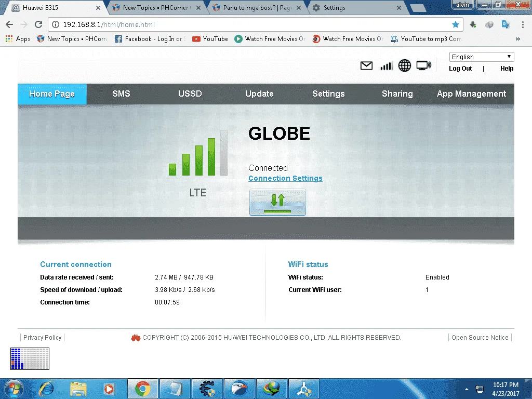Open the media player taskbar icon
Viewport: 532px width, 399px height.
[109, 389]
